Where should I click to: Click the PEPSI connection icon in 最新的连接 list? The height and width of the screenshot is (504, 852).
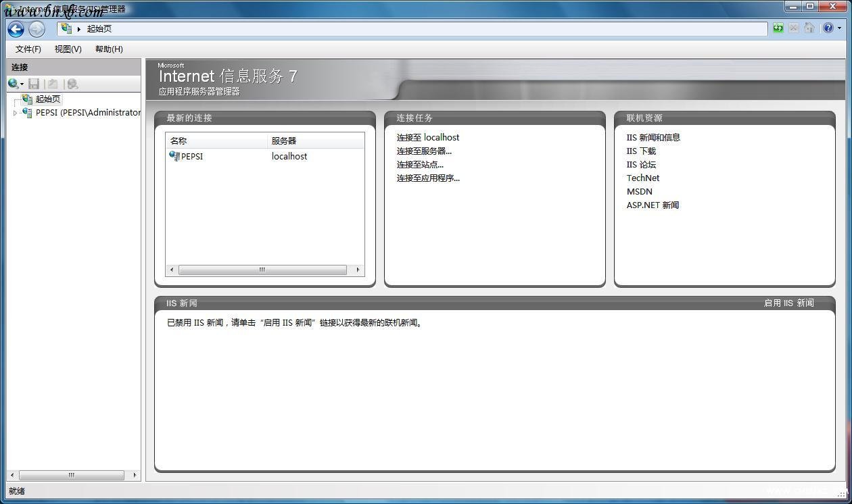point(174,156)
